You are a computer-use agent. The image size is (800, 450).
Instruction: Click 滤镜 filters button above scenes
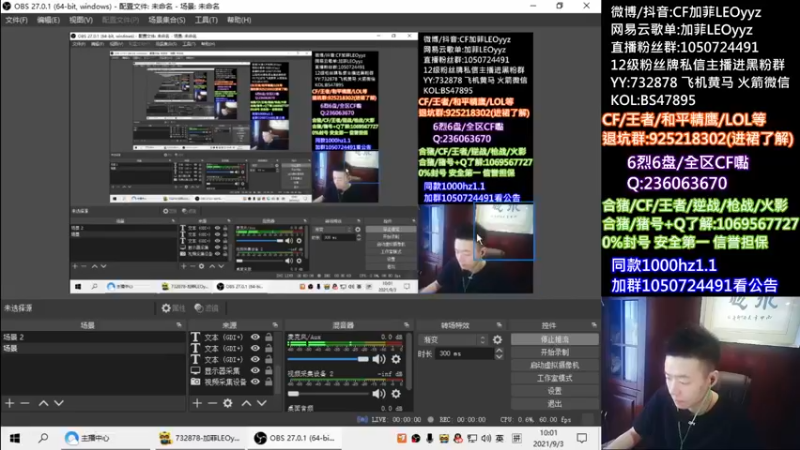tap(207, 308)
